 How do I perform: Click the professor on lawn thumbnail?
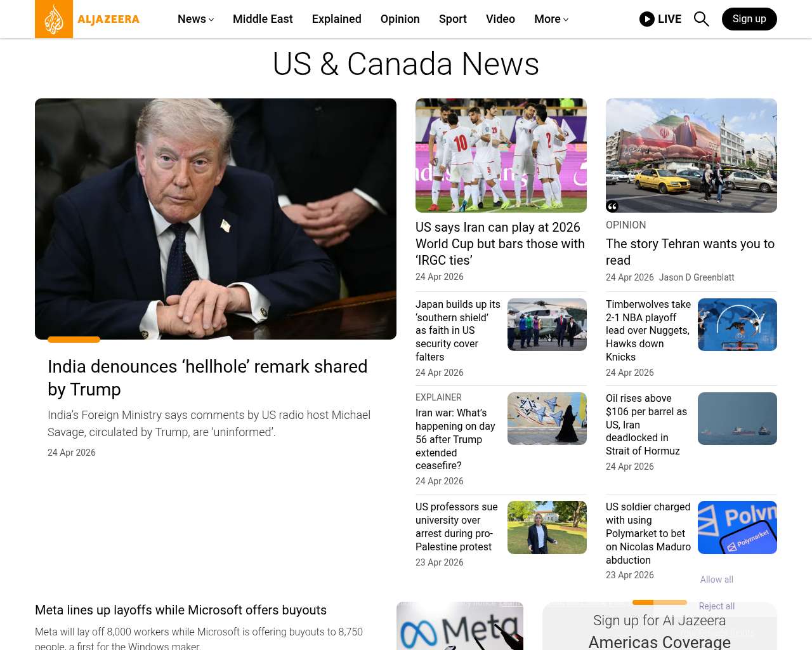tap(547, 527)
